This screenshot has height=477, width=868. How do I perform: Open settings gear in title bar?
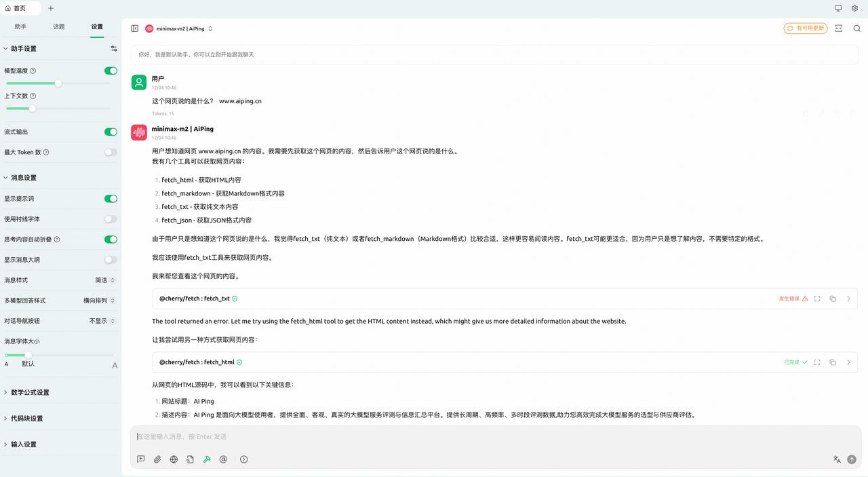tap(855, 8)
